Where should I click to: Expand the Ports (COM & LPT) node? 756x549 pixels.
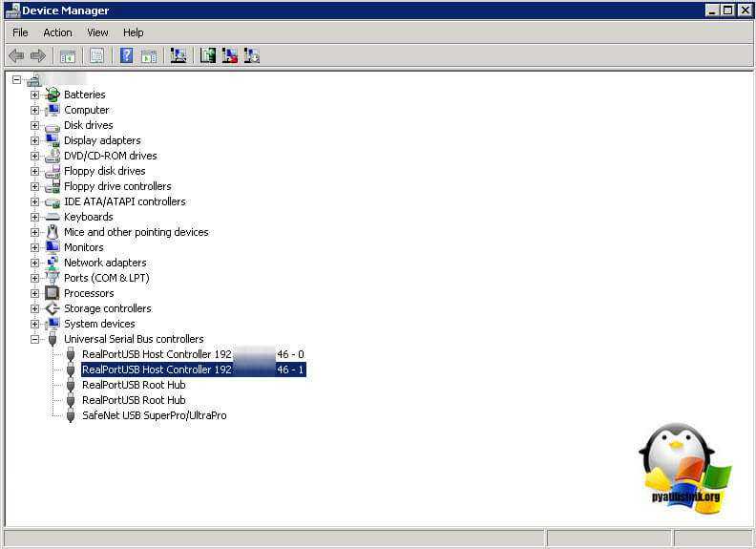point(34,279)
